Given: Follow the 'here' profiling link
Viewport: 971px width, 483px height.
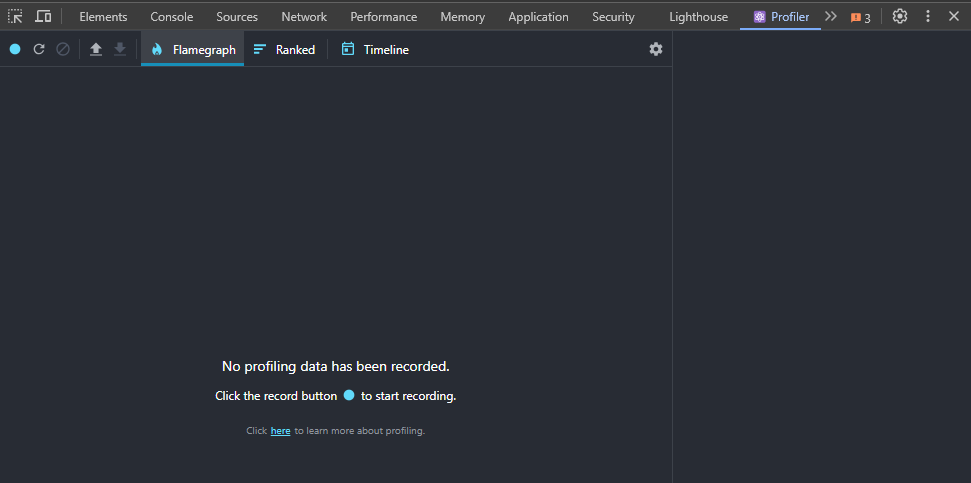Looking at the screenshot, I should coord(281,431).
